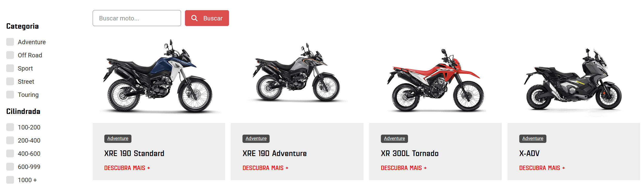
Task: Check the 100-200 cilindrada filter
Action: tap(10, 127)
